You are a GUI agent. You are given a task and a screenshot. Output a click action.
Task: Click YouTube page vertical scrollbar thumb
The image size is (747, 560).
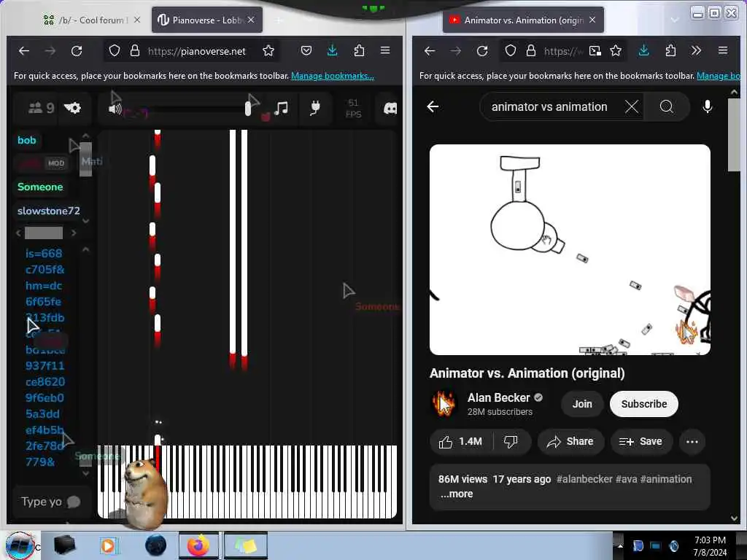click(734, 135)
